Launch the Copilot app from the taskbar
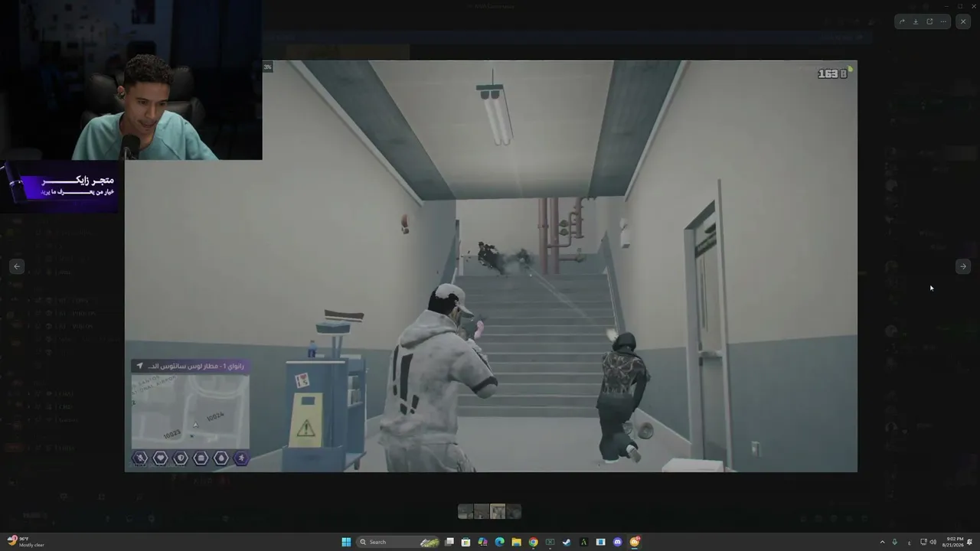 (482, 542)
